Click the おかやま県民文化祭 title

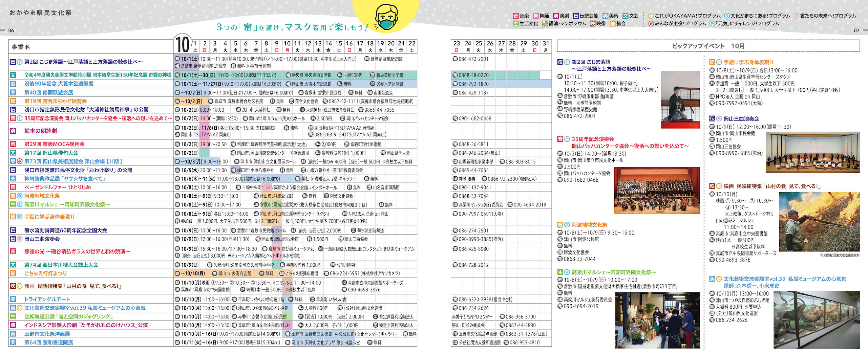[40, 13]
